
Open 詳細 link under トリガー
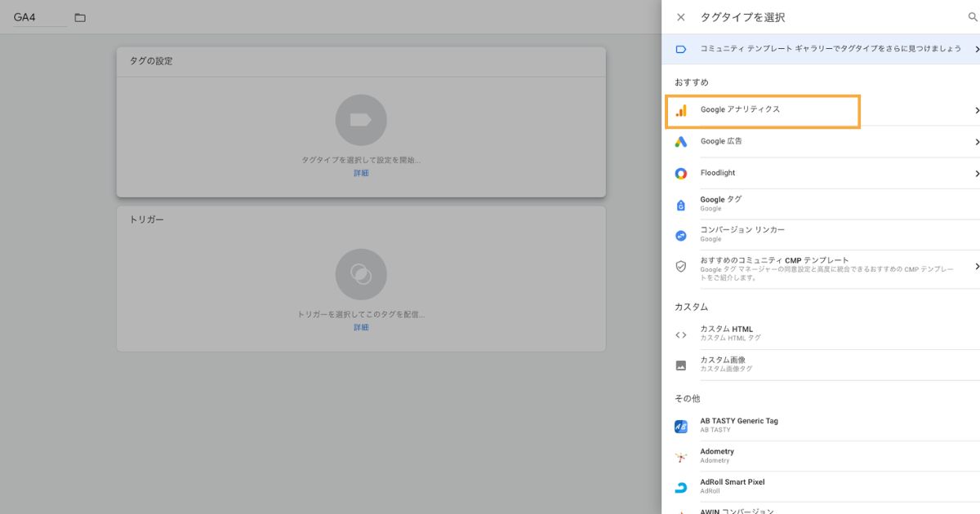pos(361,327)
